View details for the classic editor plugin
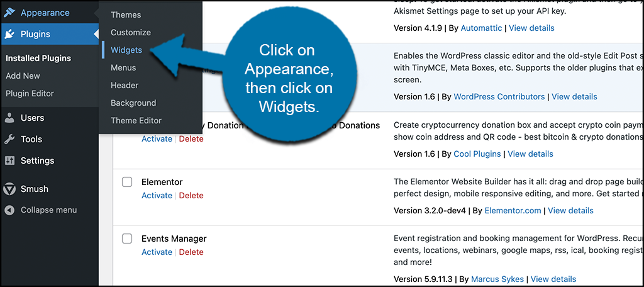The image size is (644, 287). tap(574, 97)
